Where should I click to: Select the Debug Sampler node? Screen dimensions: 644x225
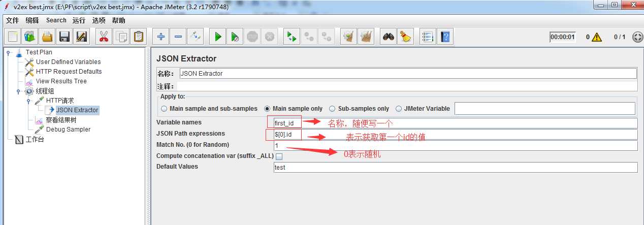point(68,130)
